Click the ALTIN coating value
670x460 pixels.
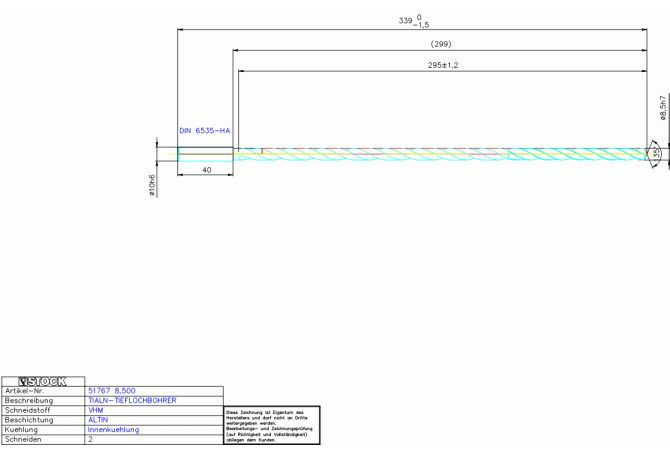[98, 420]
